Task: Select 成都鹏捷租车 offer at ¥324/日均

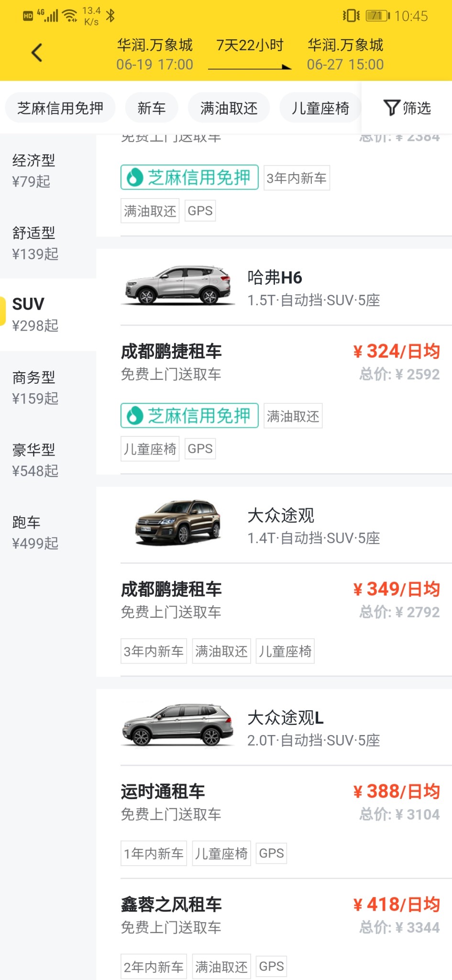Action: pyautogui.click(x=280, y=362)
